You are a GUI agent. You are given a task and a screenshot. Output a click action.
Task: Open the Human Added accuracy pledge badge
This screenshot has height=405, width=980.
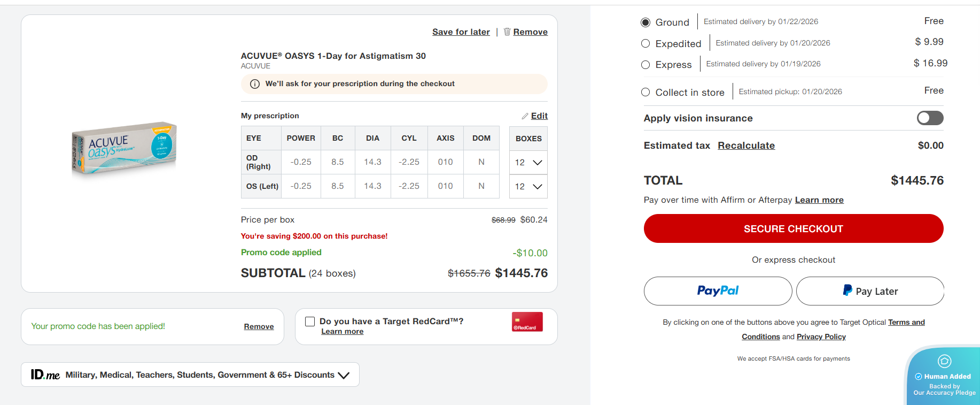point(944,376)
